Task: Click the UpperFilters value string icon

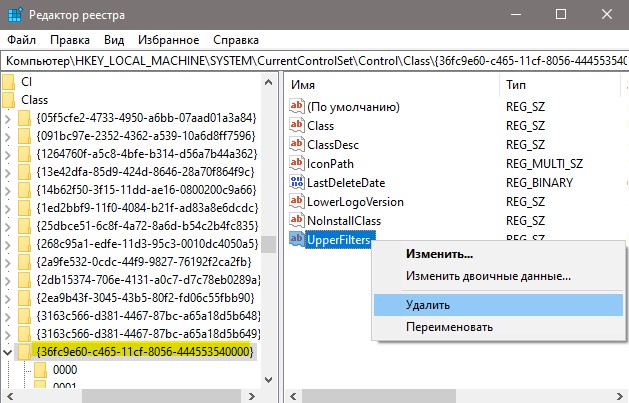Action: click(297, 239)
